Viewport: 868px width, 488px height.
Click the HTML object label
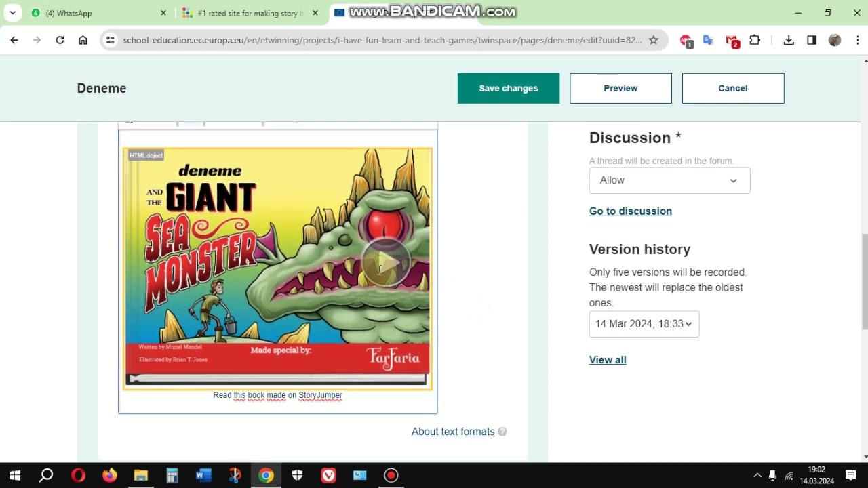point(146,155)
